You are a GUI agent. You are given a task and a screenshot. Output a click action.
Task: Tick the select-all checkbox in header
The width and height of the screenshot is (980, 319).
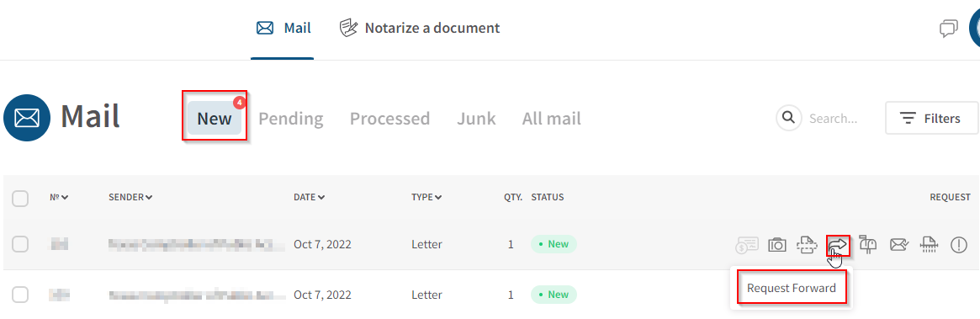coord(20,199)
